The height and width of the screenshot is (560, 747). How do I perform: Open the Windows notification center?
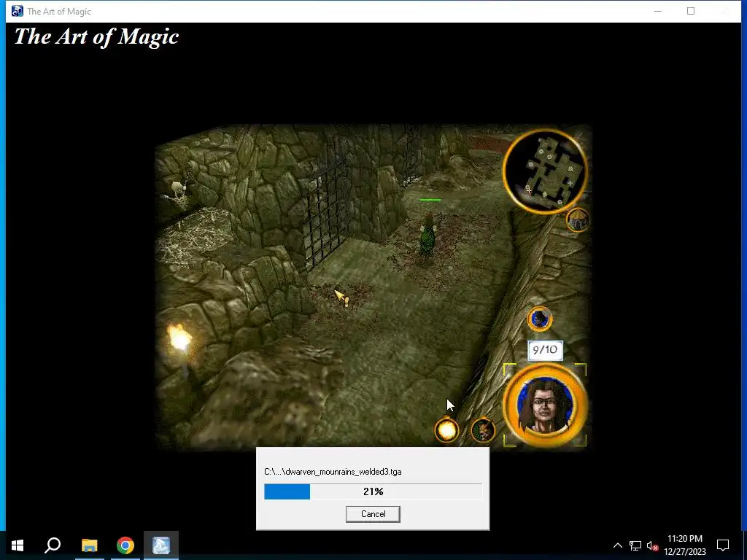723,545
